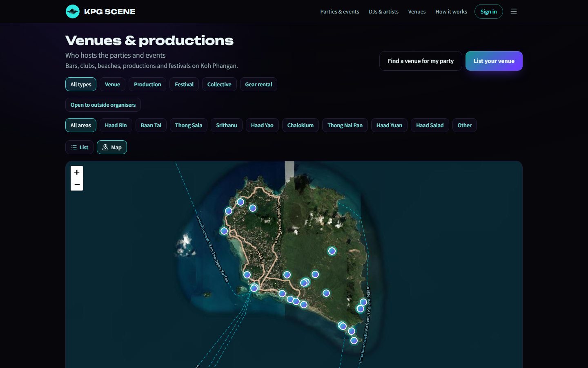Open the hamburger menu icon
The width and height of the screenshot is (588, 368).
click(x=514, y=11)
